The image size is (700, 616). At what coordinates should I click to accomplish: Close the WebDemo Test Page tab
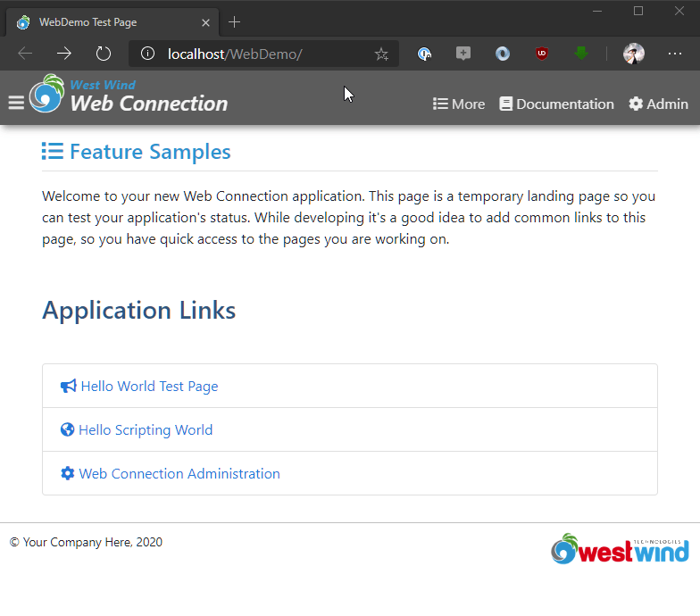click(206, 22)
